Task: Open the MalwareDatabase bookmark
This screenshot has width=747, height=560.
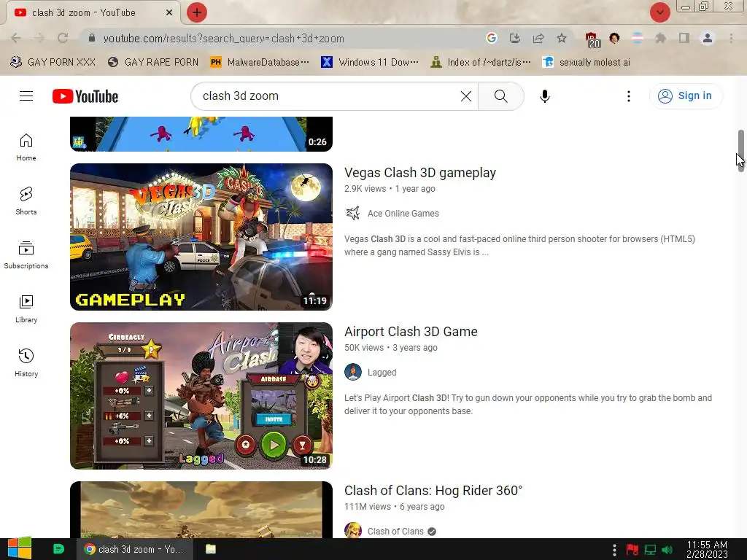Action: (260, 62)
